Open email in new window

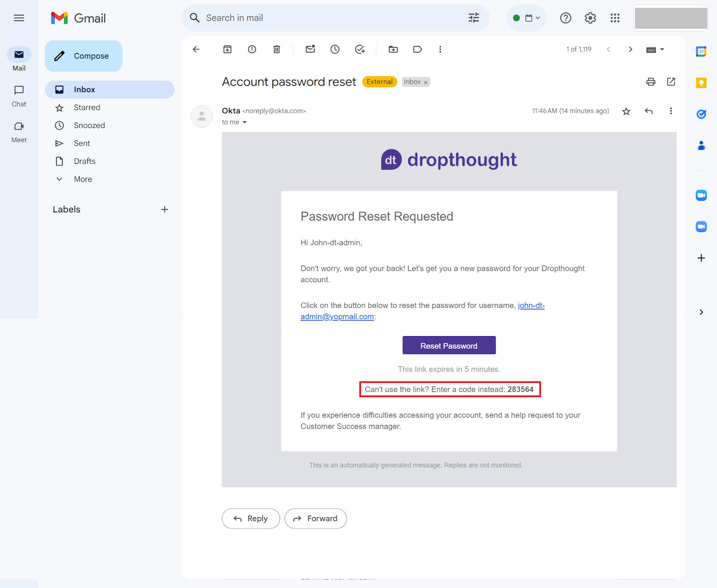click(671, 82)
